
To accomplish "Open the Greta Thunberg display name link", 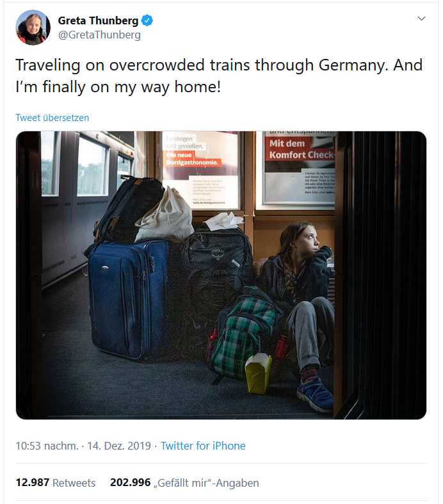I will (x=98, y=20).
